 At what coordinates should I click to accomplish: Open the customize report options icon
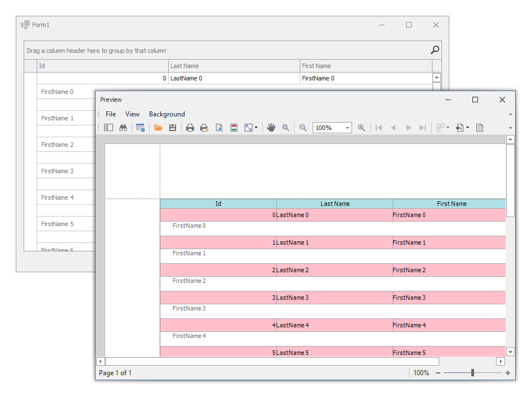click(140, 128)
